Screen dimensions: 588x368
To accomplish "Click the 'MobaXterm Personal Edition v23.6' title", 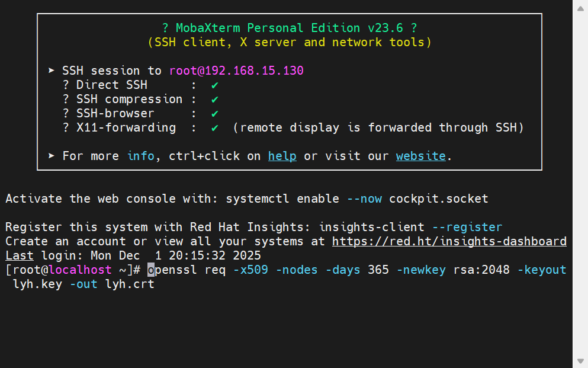I will pos(290,28).
